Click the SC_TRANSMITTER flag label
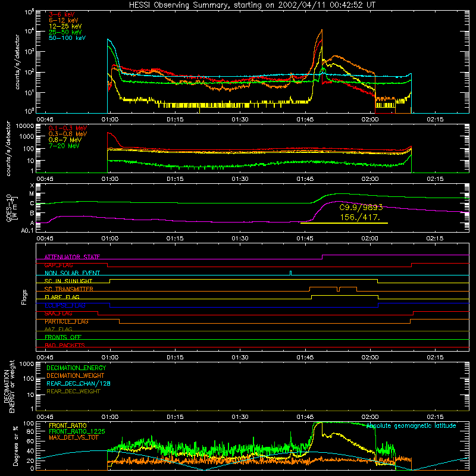This screenshot has width=476, height=476. (x=68, y=289)
